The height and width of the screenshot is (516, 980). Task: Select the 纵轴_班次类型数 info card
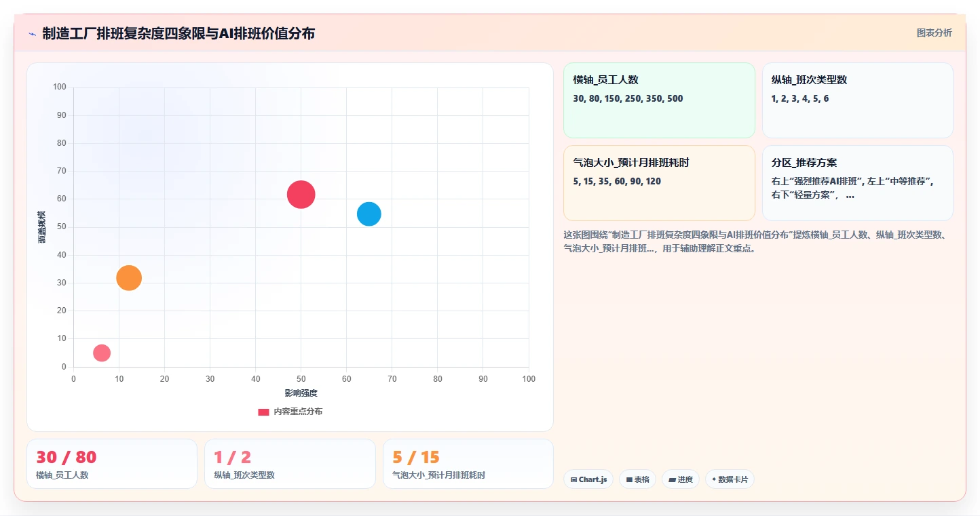pos(857,100)
